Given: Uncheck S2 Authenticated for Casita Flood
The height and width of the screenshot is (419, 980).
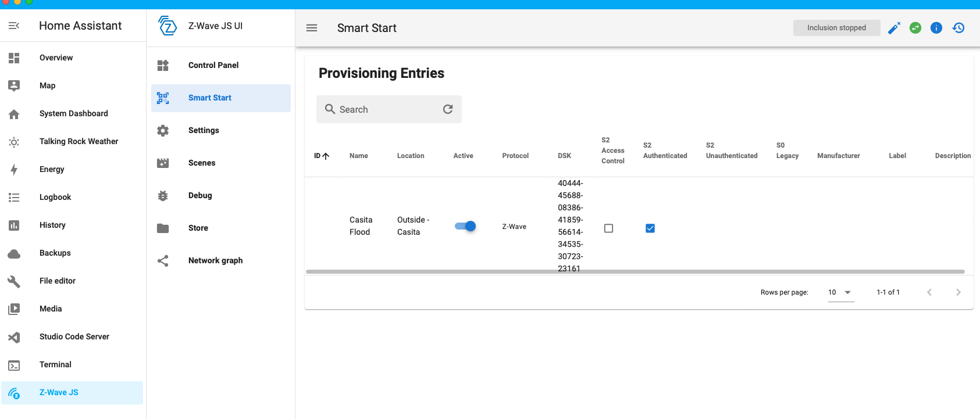Looking at the screenshot, I should point(650,228).
